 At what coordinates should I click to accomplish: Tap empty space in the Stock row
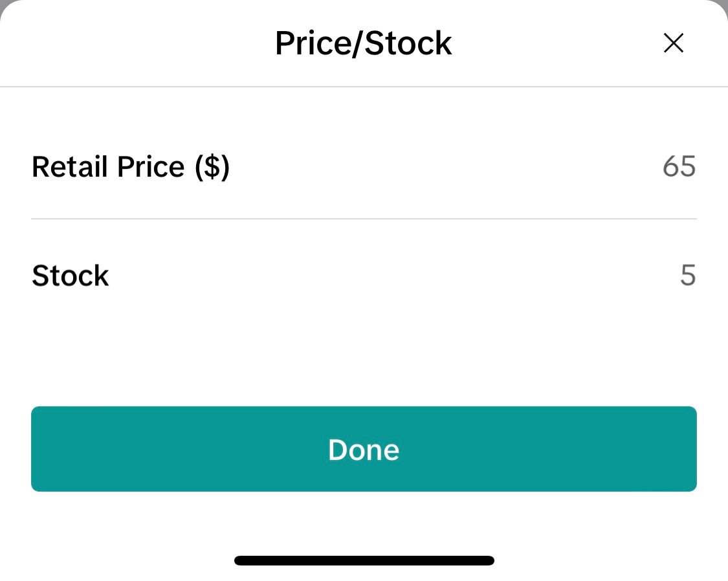click(395, 276)
